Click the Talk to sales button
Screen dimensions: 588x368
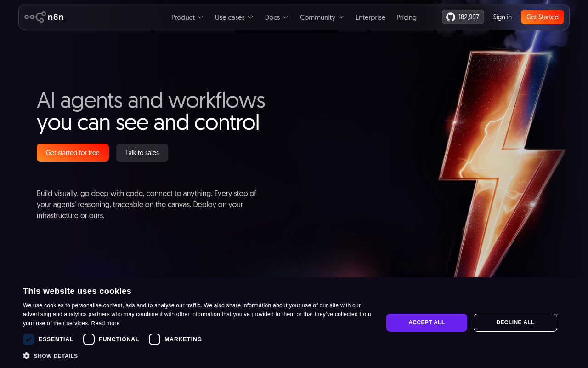tap(142, 152)
